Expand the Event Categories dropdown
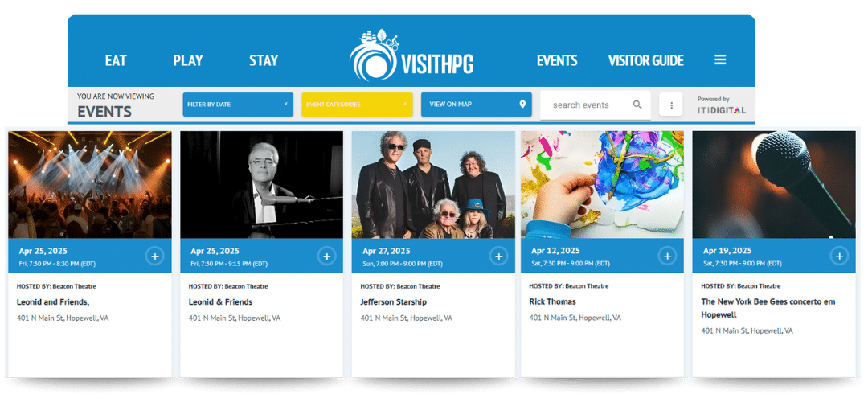 point(357,104)
